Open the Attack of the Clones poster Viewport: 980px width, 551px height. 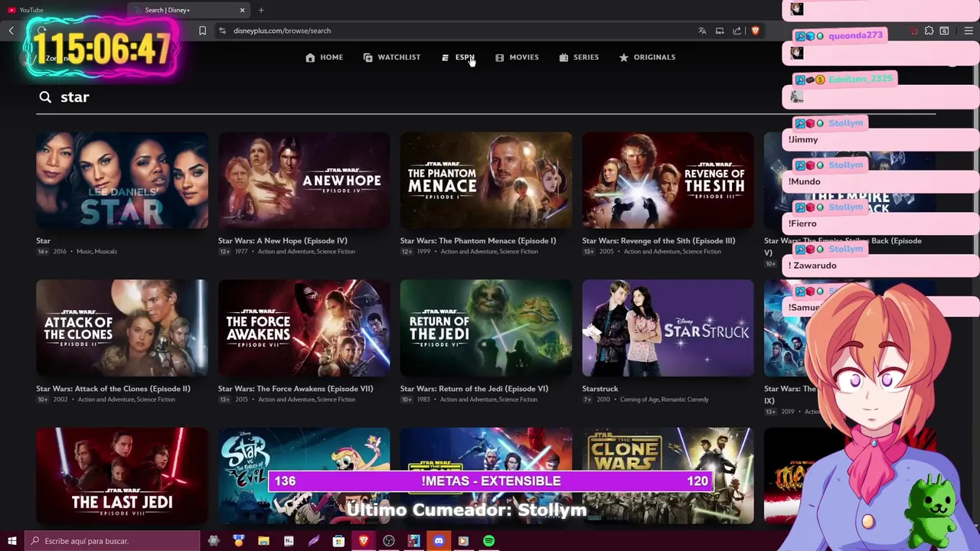point(122,328)
